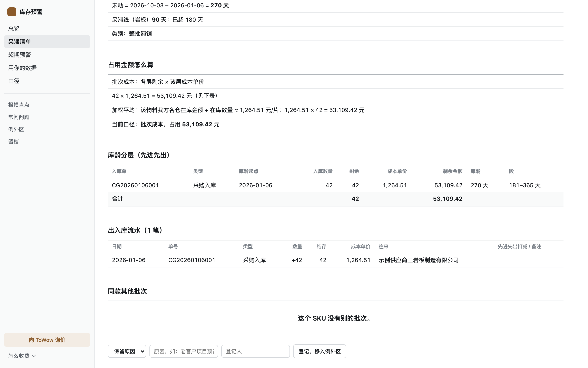Click 登记，移入例外区 button
The image size is (588, 368).
pos(320,351)
